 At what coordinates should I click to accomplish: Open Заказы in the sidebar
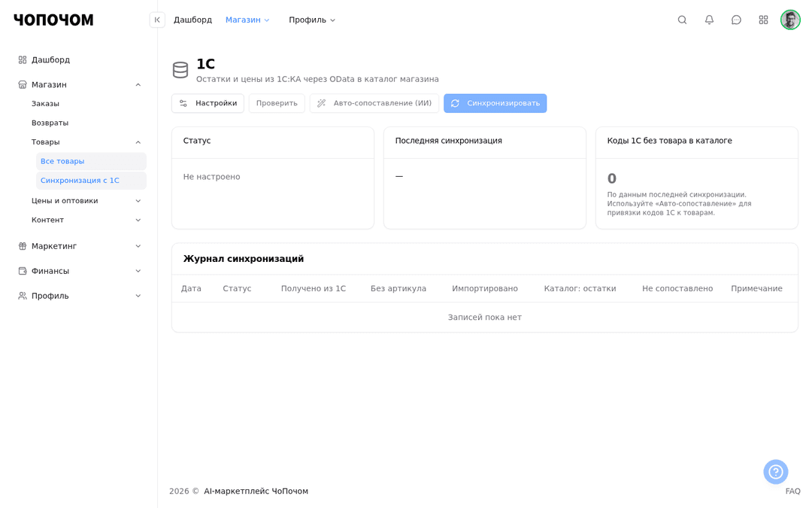46,104
